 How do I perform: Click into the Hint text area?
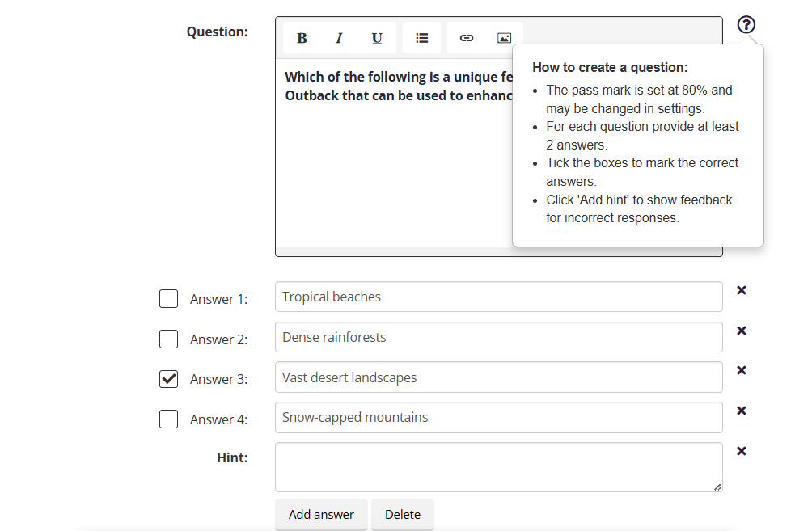(498, 467)
